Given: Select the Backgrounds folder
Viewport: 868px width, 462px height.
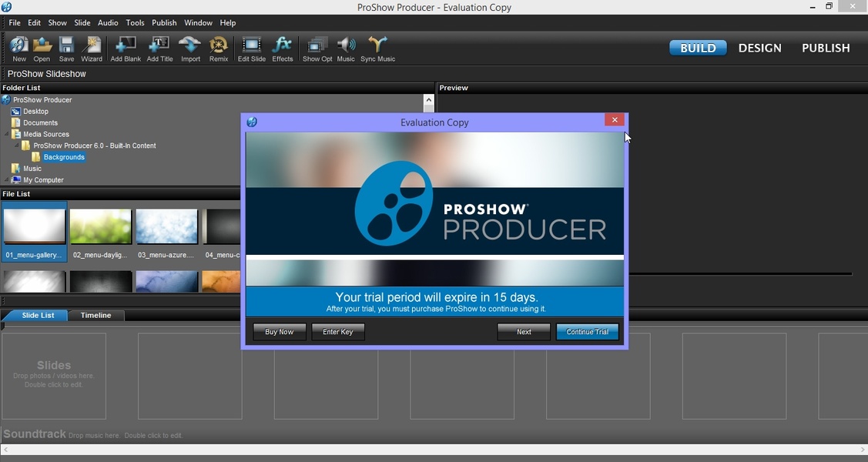Looking at the screenshot, I should point(64,157).
